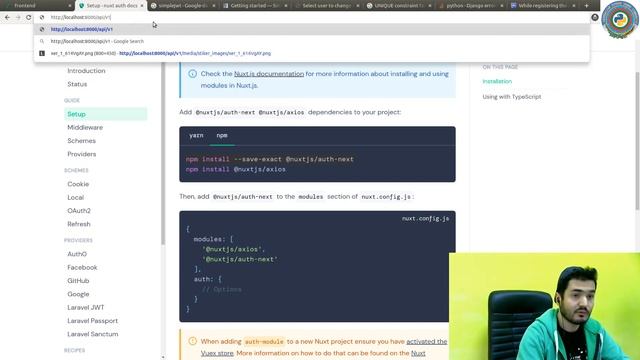This screenshot has height=360, width=640.
Task: Select the localhost api/v1 autocomplete suggestion
Action: point(311,29)
